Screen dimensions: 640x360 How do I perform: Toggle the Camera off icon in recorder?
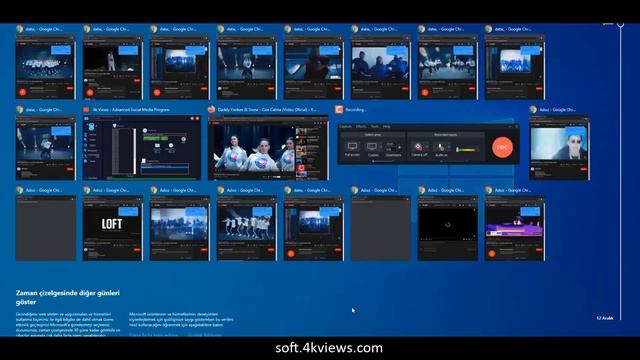[419, 147]
